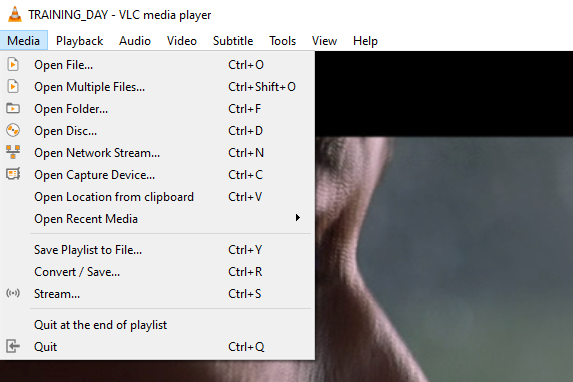Click the Quit exit icon
573x382 pixels.
click(x=13, y=346)
